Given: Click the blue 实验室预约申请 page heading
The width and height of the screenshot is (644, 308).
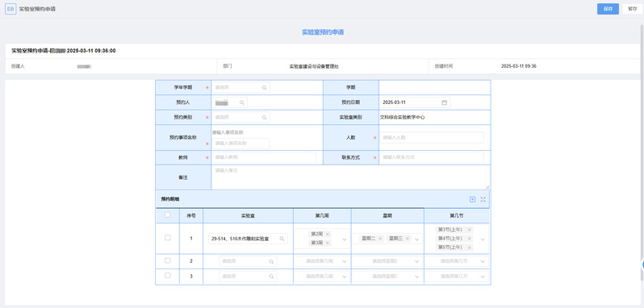Looking at the screenshot, I should (x=323, y=32).
